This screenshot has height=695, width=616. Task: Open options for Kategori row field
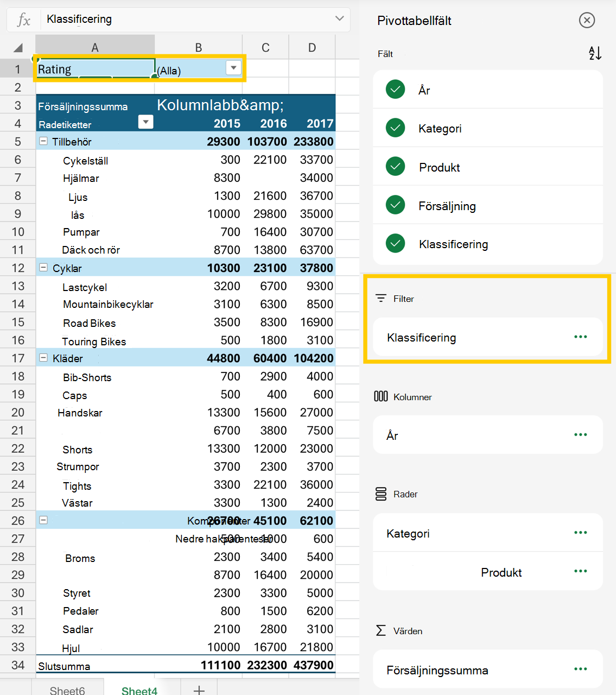[581, 533]
